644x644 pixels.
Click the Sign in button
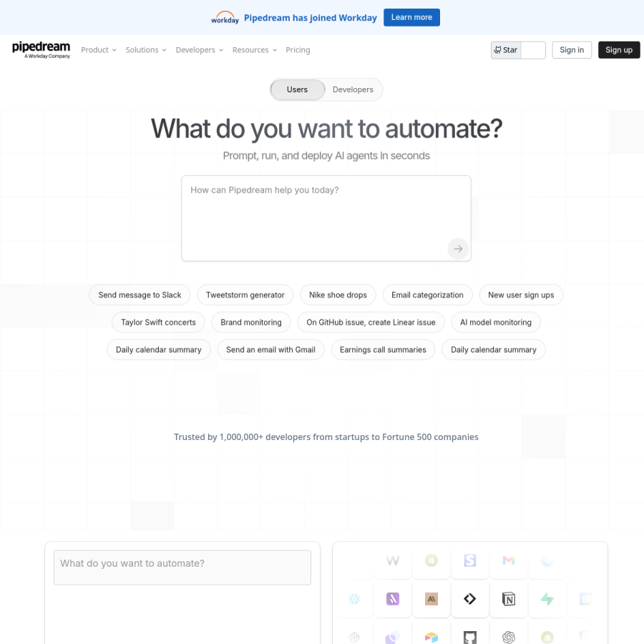tap(572, 49)
